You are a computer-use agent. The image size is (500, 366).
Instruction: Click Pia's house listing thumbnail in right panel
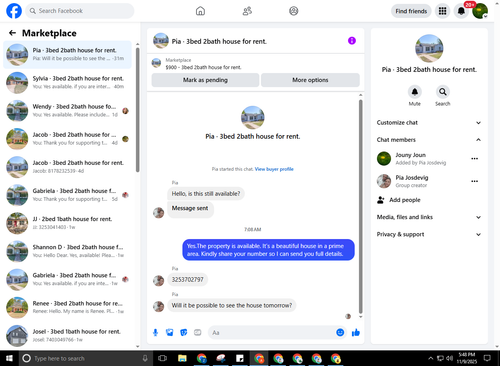tap(429, 48)
